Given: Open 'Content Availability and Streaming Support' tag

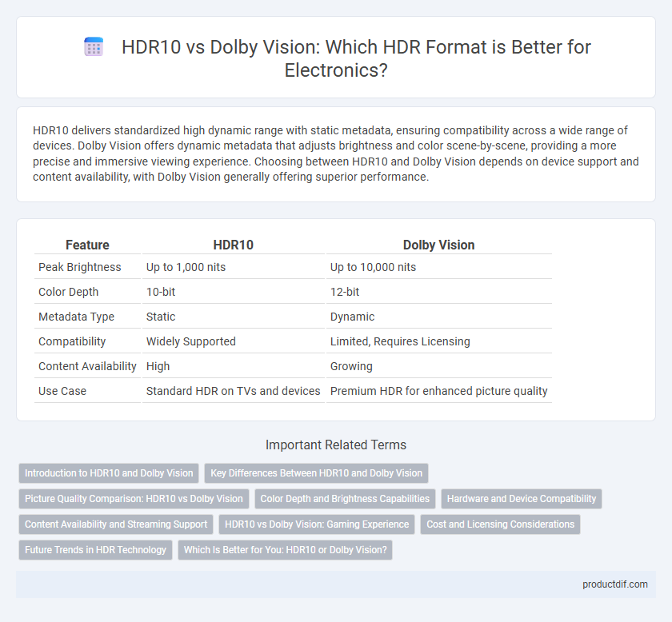Looking at the screenshot, I should click(116, 524).
